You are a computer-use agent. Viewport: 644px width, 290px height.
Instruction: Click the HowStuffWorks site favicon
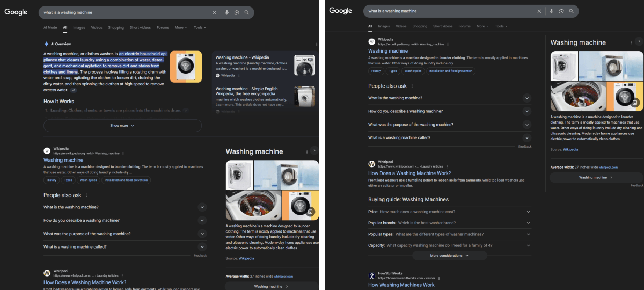[x=371, y=276]
